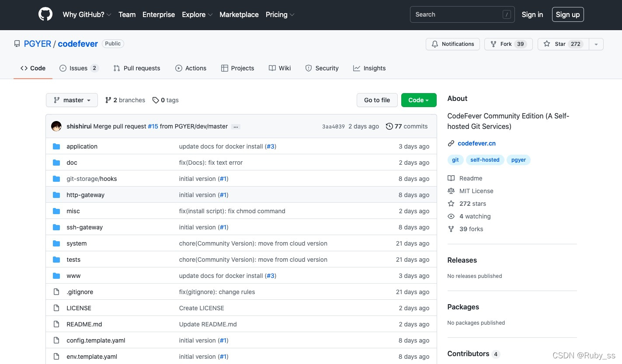This screenshot has width=622, height=364.
Task: Click the folder icon for http-gateway
Action: tap(56, 195)
